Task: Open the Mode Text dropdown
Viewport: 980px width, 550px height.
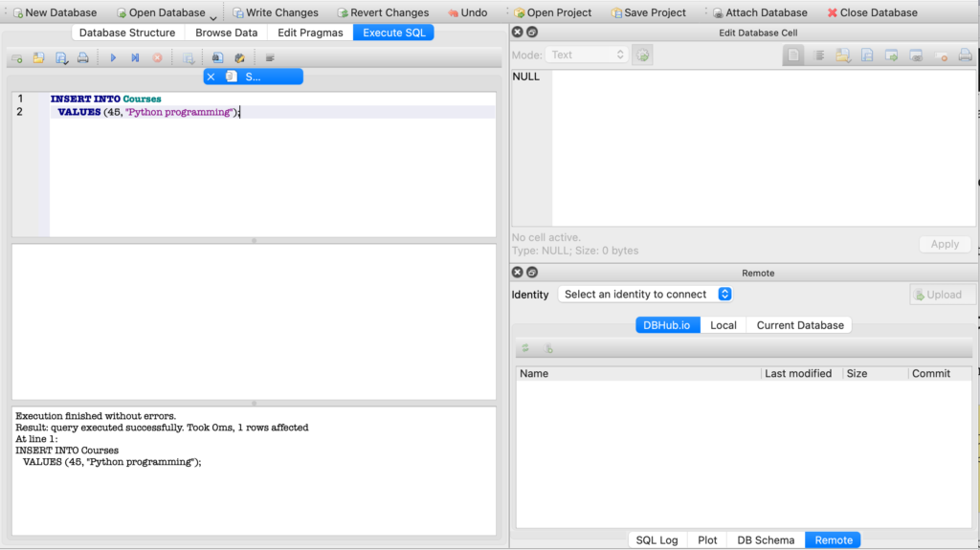Action: click(x=586, y=55)
